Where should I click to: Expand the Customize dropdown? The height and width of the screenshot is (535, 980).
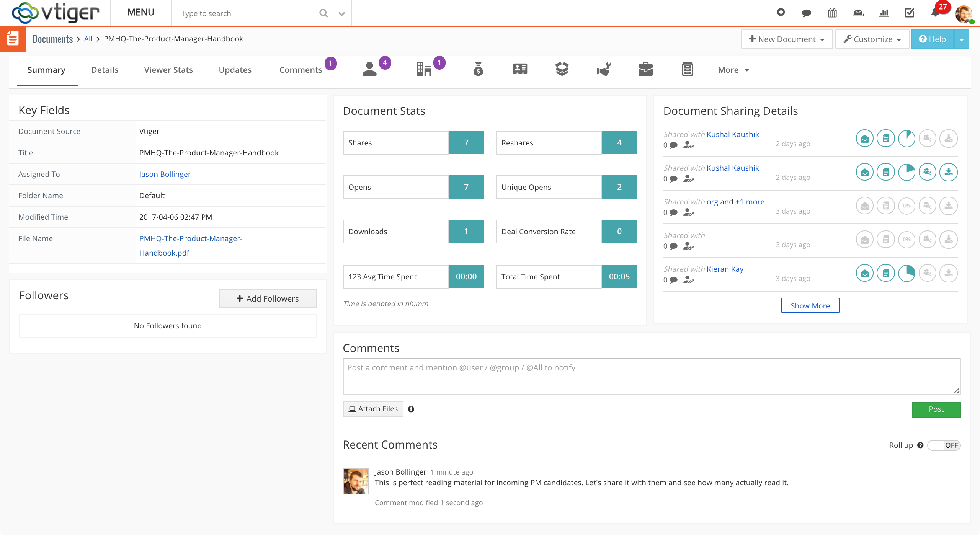click(x=872, y=39)
